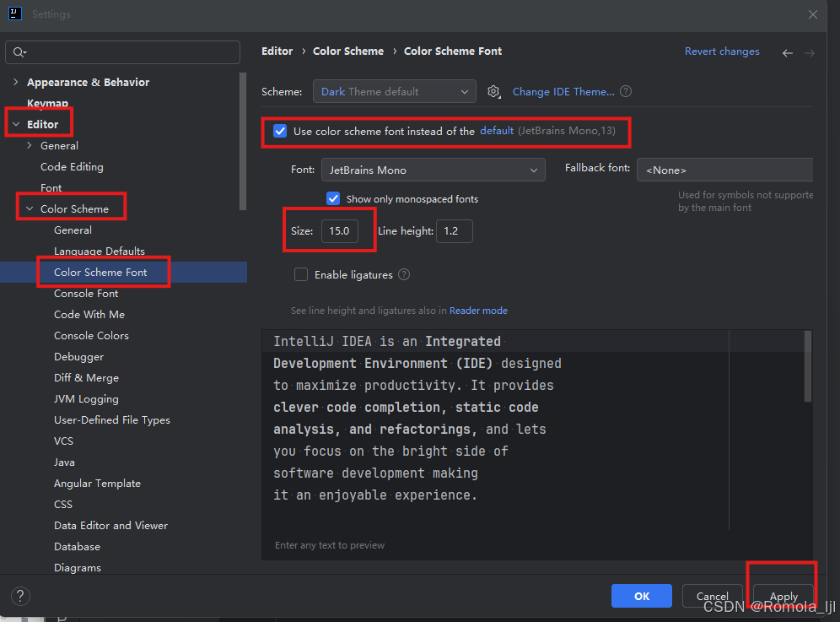
Task: Open help for Change IDE Theme
Action: point(626,91)
